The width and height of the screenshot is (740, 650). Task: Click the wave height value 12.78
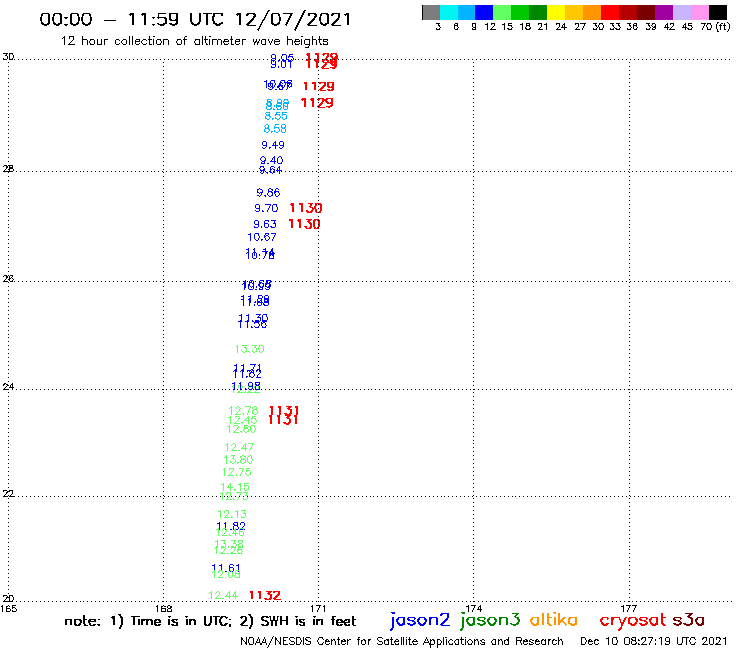[x=243, y=410]
